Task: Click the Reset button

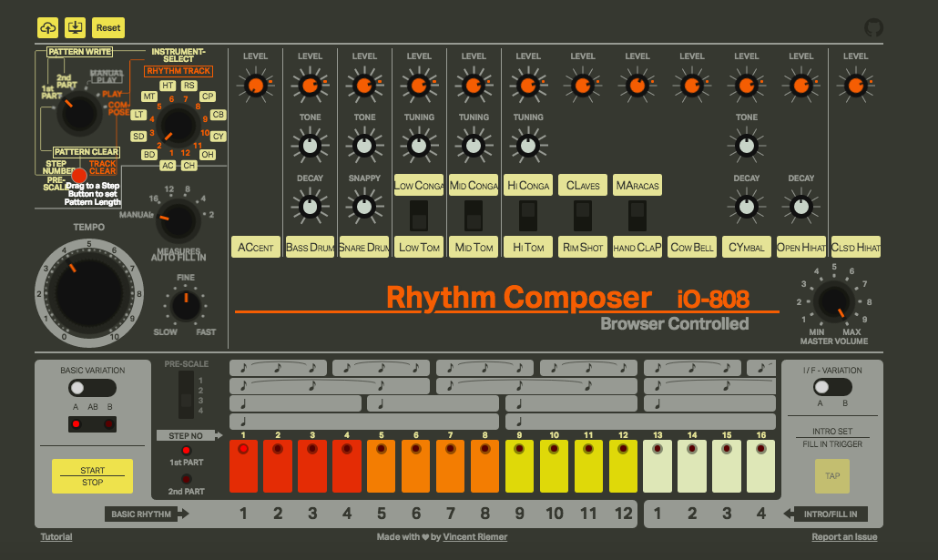Action: click(x=107, y=27)
